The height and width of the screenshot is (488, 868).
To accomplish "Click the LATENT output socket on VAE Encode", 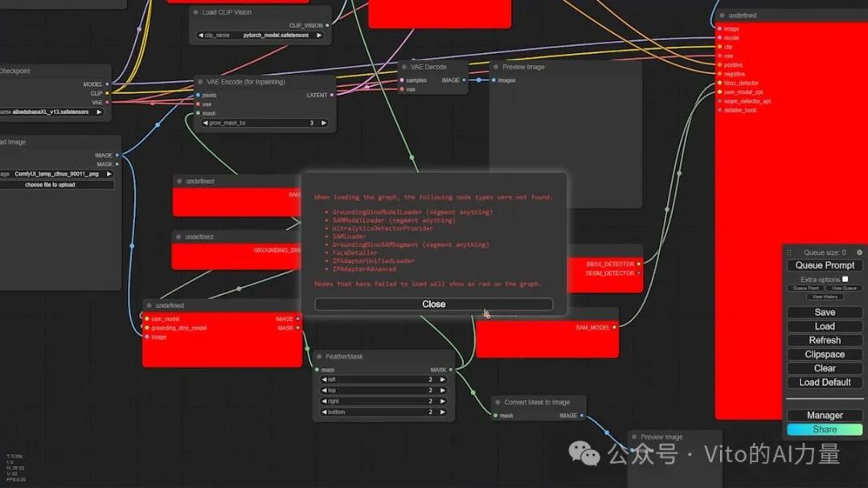I will 332,96.
